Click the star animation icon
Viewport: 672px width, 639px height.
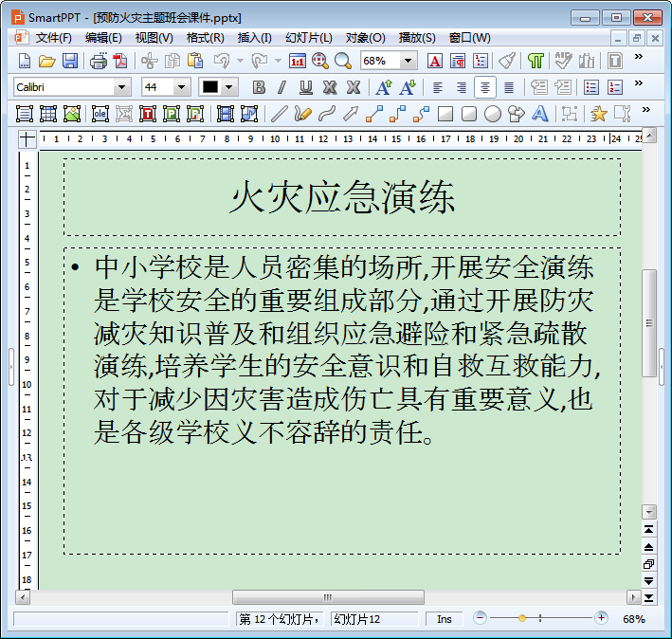pos(599,114)
